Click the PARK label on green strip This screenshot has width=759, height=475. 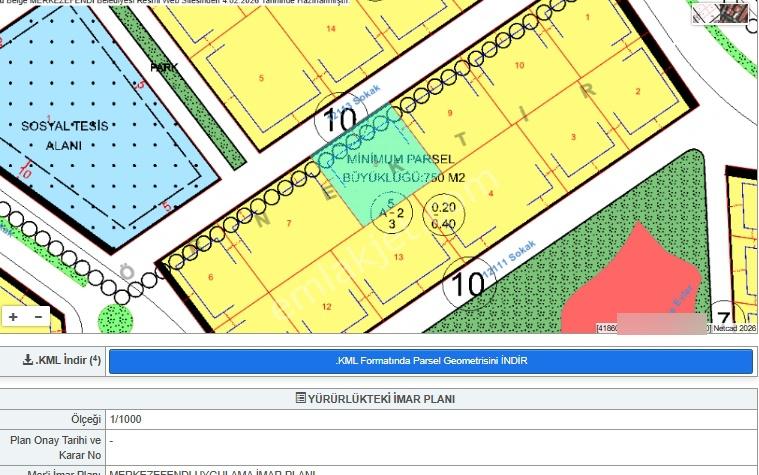164,68
